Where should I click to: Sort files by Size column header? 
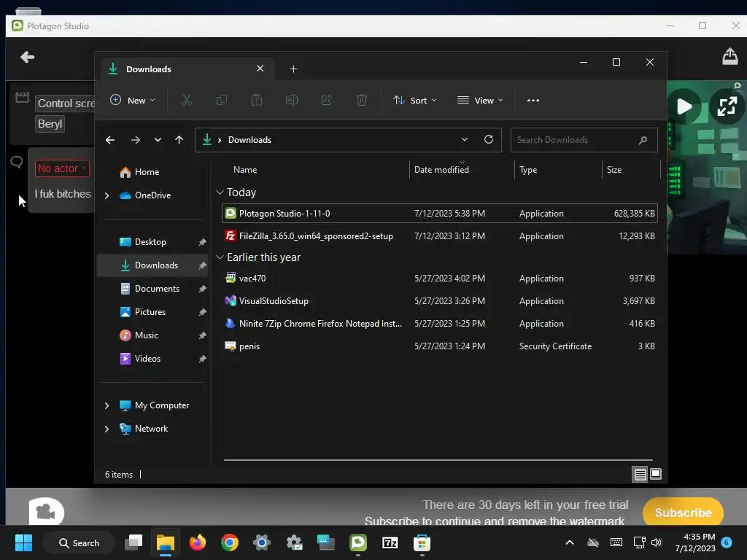[614, 169]
